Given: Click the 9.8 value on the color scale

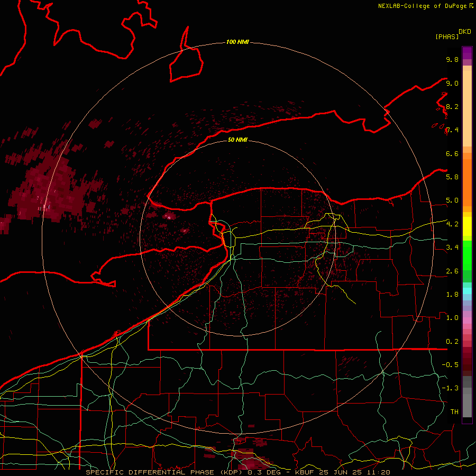Looking at the screenshot, I should pos(452,59).
